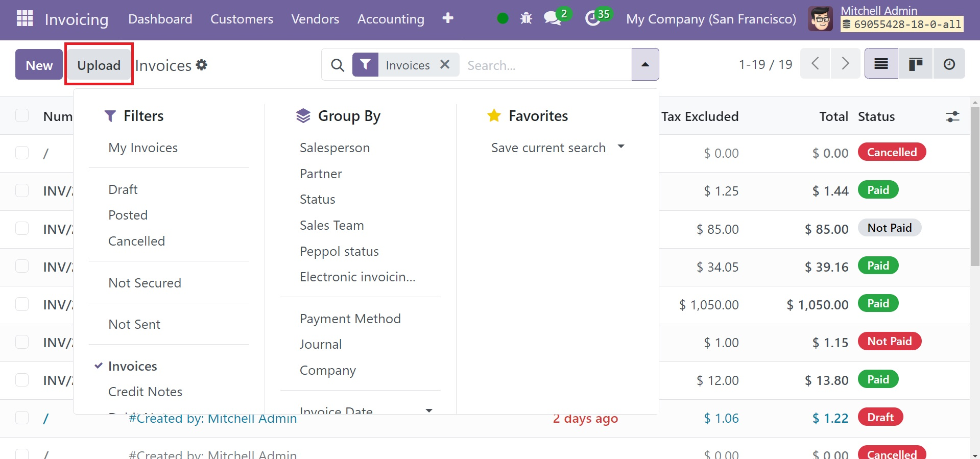Screen dimensions: 980x459
Task: Apply Not Sent filter
Action: click(134, 324)
